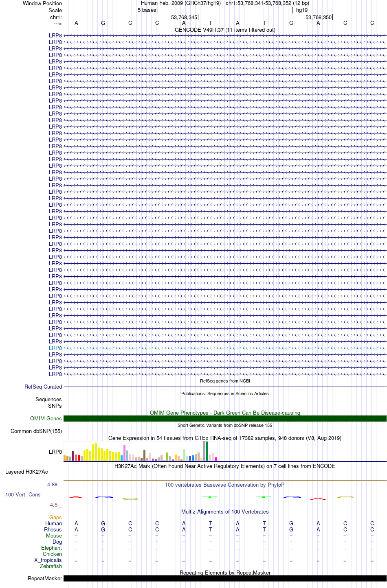Image resolution: width=387 pixels, height=588 pixels.
Task: Click the dark green OMIM Genes bar
Action: [x=225, y=419]
